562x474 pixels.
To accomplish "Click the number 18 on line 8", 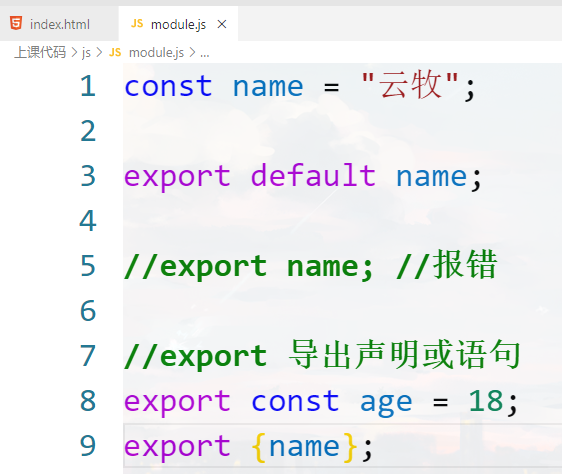I will point(486,400).
